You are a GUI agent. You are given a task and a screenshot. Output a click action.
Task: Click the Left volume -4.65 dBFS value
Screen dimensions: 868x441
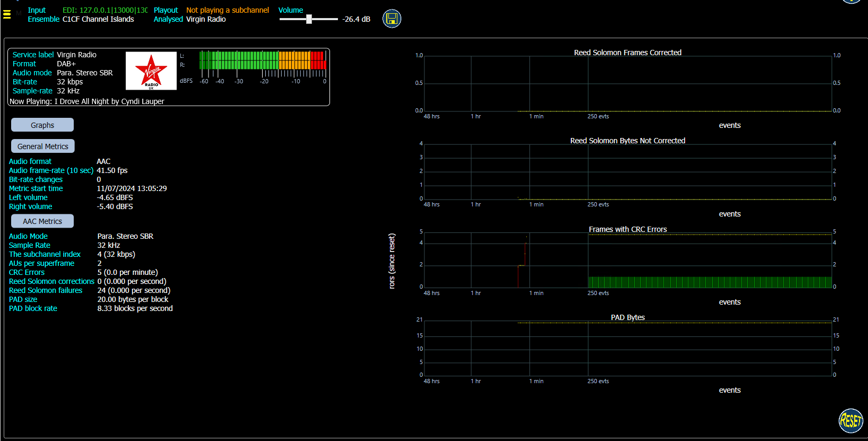coord(115,197)
